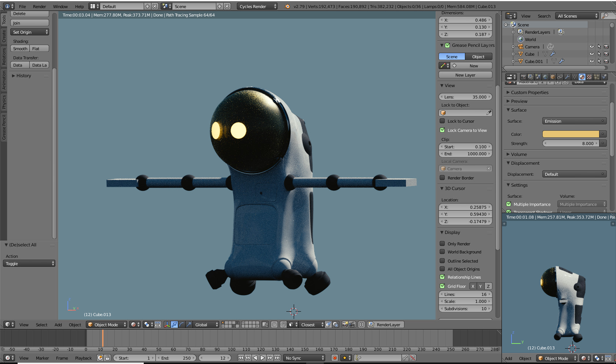Click the play animation button in timeline
The height and width of the screenshot is (364, 616).
[x=263, y=358]
